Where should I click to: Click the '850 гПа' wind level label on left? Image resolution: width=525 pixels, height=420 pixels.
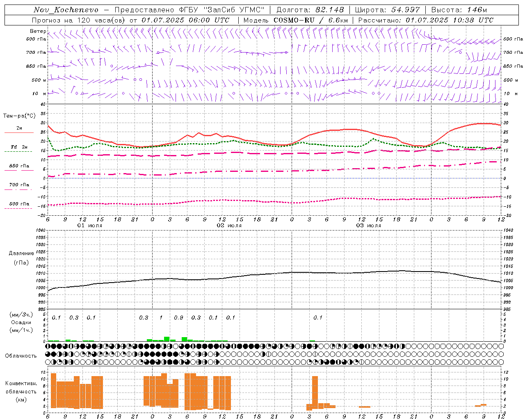pos(36,66)
